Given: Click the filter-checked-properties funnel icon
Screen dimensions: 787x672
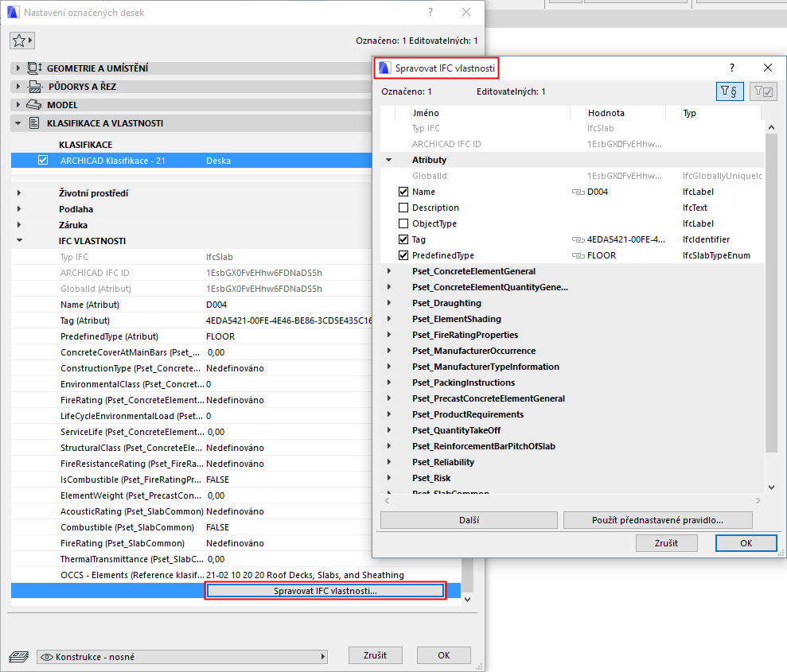Looking at the screenshot, I should click(763, 91).
